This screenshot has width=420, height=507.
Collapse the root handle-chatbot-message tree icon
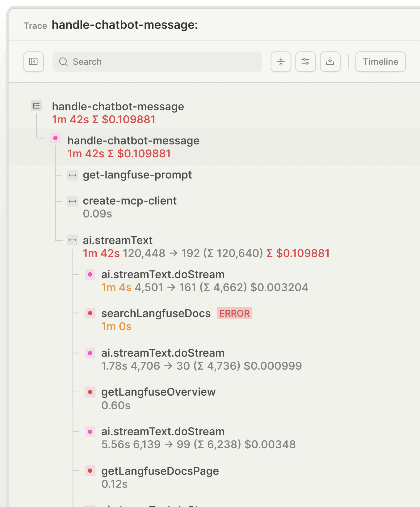click(36, 106)
